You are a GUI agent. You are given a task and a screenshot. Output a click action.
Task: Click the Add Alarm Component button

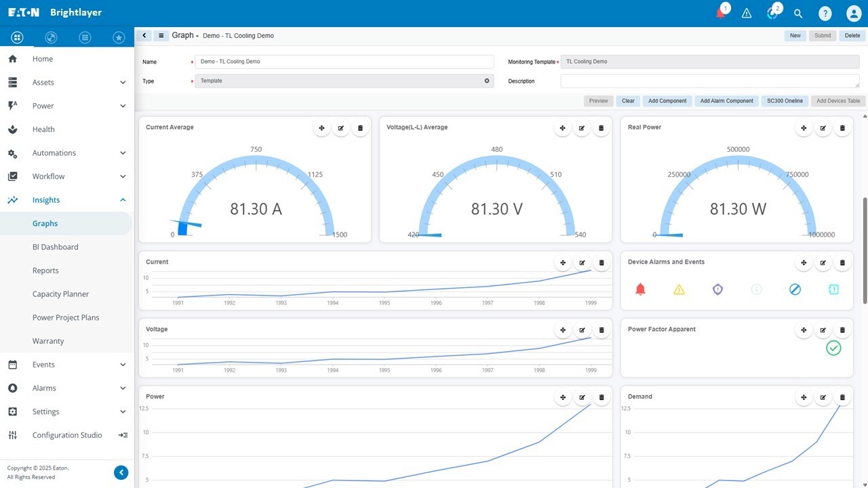click(726, 100)
